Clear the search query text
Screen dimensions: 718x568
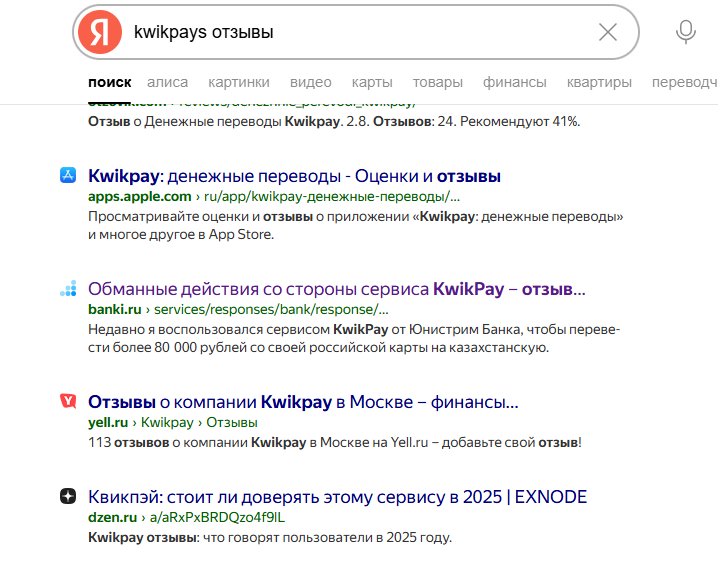tap(607, 32)
